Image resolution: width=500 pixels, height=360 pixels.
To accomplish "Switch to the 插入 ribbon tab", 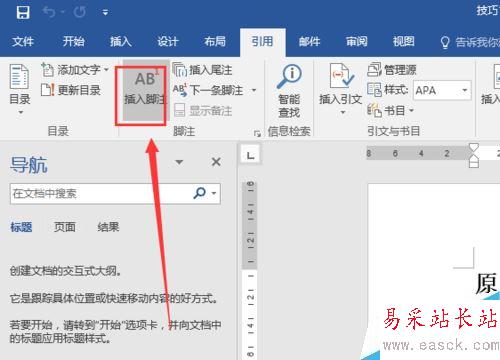I will [121, 42].
